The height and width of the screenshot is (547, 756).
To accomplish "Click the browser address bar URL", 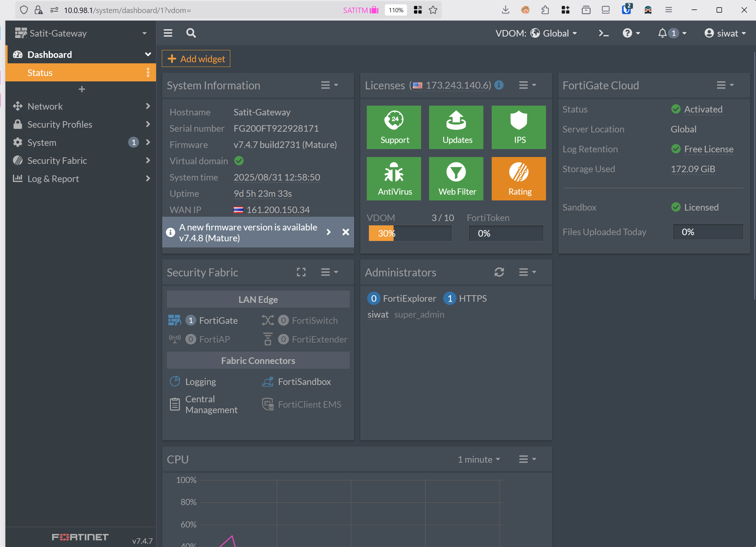I will click(127, 10).
